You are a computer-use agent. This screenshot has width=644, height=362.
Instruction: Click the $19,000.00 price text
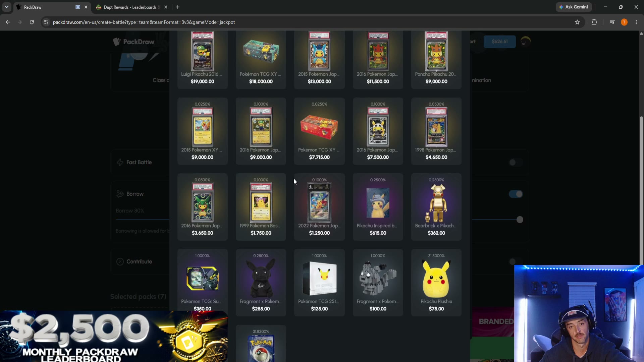202,81
